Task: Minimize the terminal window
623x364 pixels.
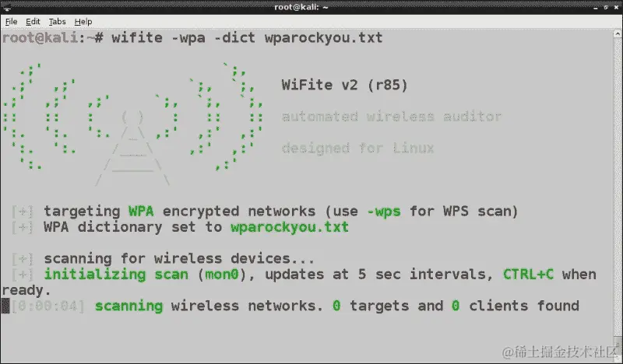Action: pos(596,7)
